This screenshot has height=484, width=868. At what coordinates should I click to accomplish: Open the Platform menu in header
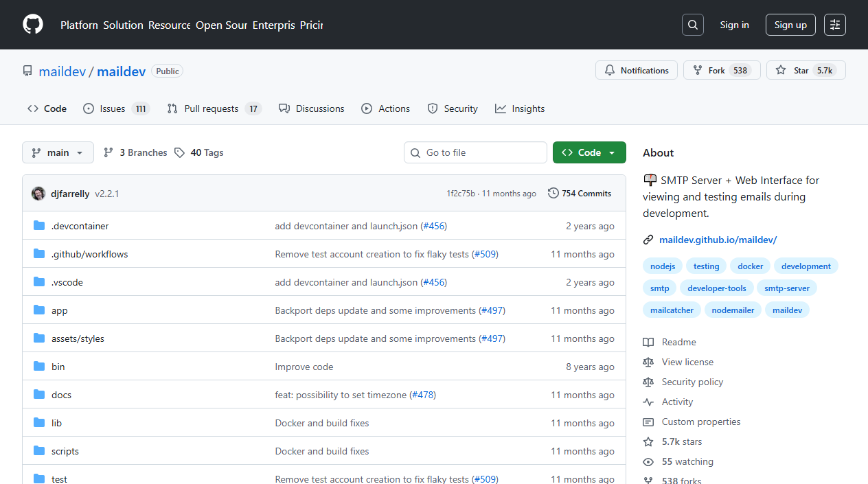79,25
